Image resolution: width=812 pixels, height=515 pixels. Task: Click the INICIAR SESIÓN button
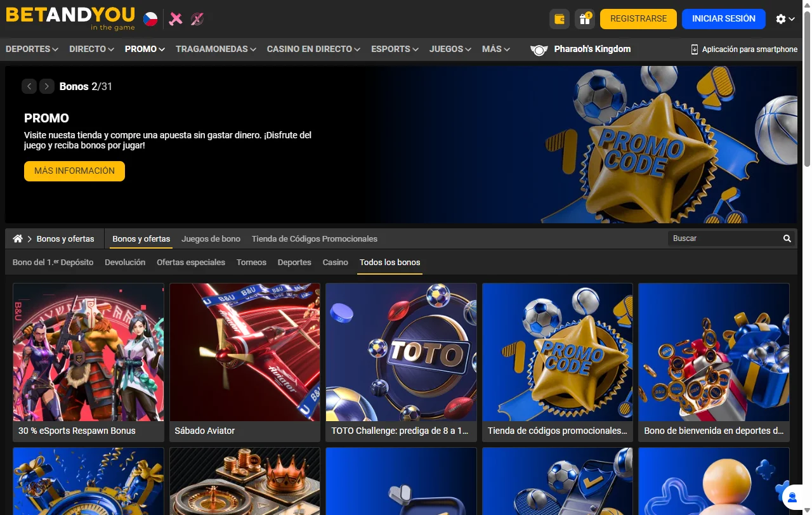pos(724,19)
